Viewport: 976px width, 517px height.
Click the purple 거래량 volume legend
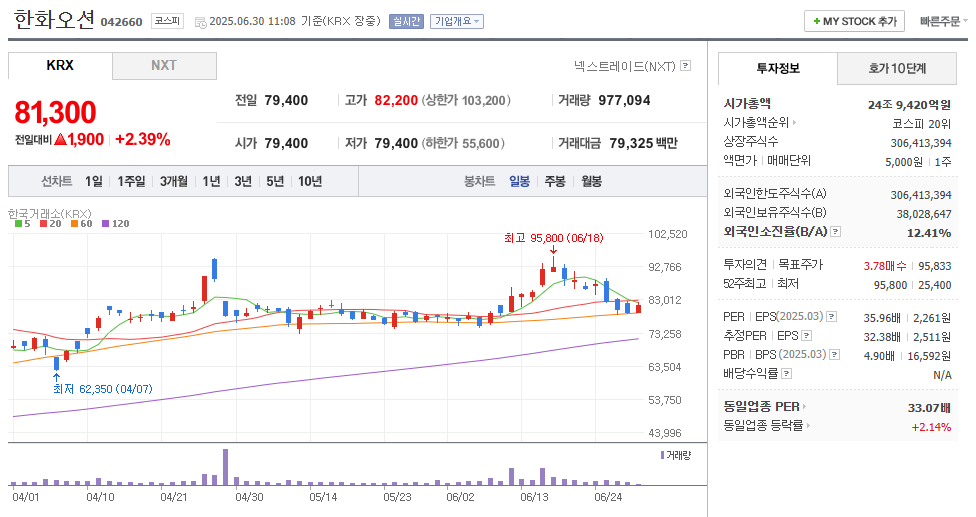click(675, 455)
